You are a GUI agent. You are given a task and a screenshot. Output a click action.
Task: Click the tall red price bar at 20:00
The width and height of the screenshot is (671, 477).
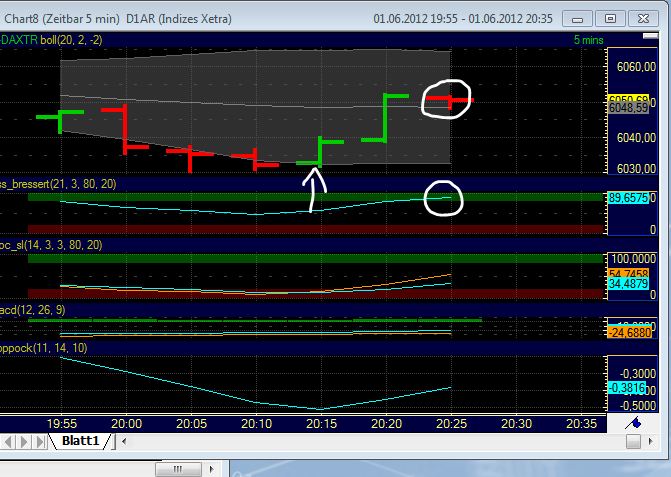[x=125, y=129]
